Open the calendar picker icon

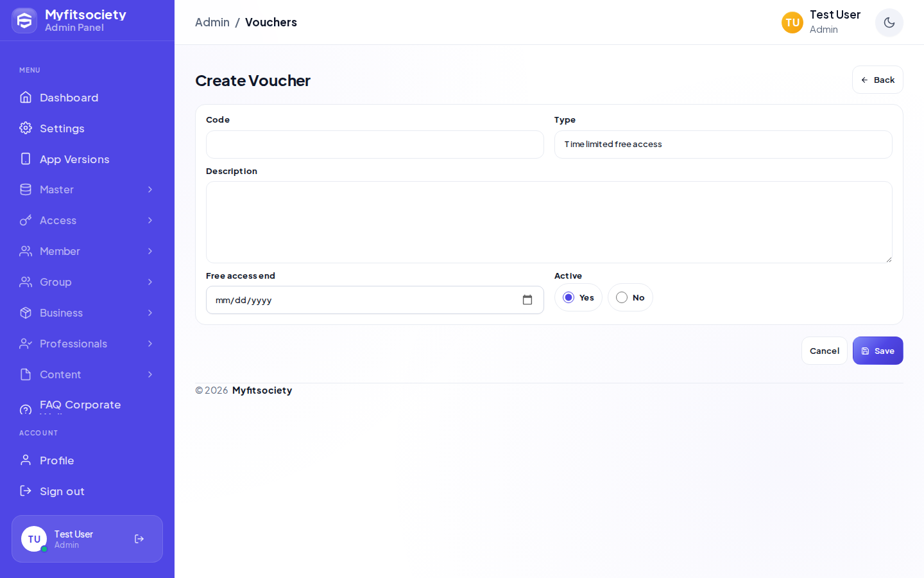coord(527,300)
